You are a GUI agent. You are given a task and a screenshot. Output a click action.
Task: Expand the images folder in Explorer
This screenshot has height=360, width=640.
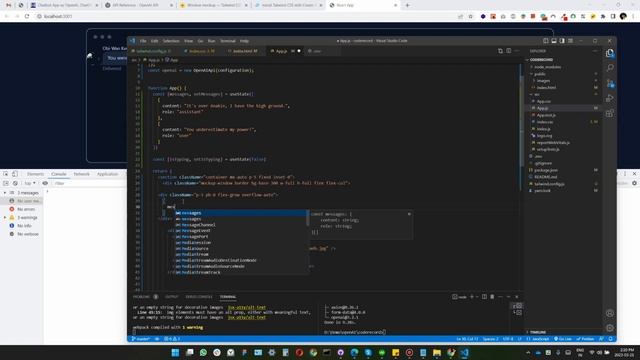(543, 81)
